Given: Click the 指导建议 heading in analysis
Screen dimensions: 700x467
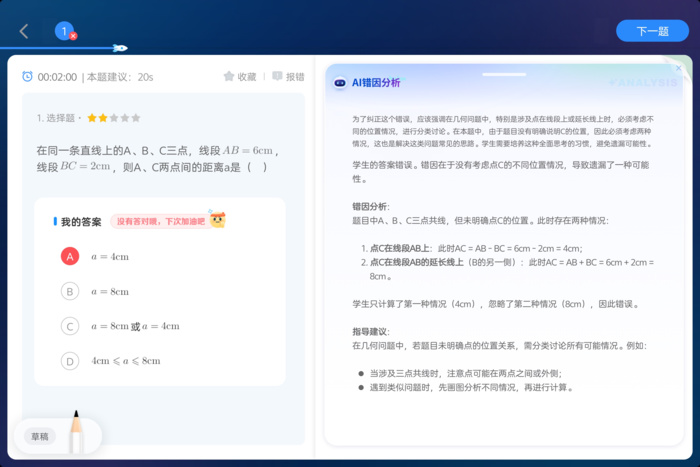Looking at the screenshot, I should point(370,331).
